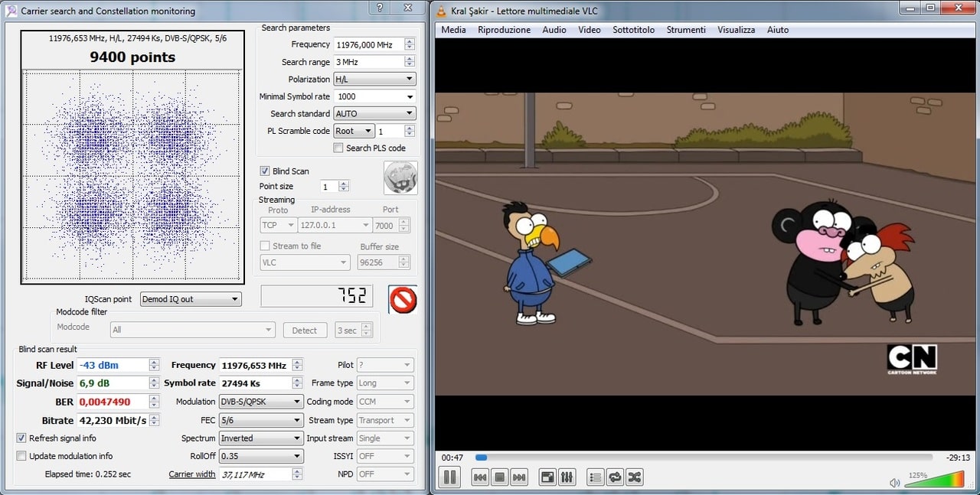980x495 pixels.
Task: Click the 752 counter display
Action: pyautogui.click(x=317, y=296)
